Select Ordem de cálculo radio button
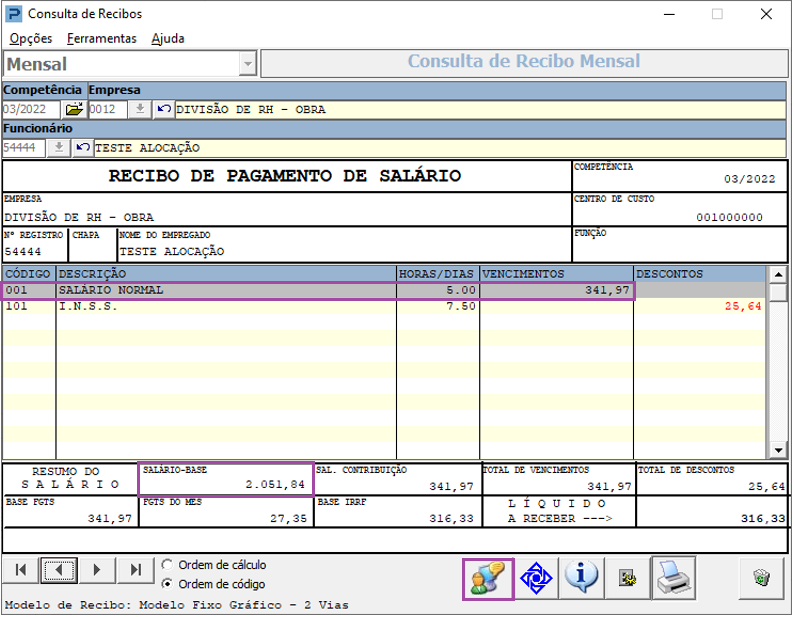This screenshot has width=794, height=617. pyautogui.click(x=167, y=564)
